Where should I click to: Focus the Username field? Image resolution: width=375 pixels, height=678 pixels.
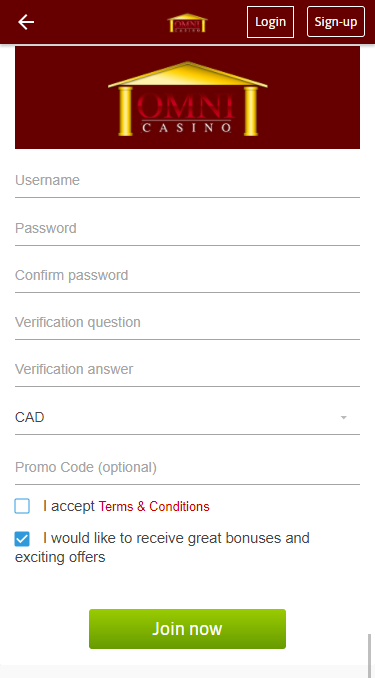point(187,181)
